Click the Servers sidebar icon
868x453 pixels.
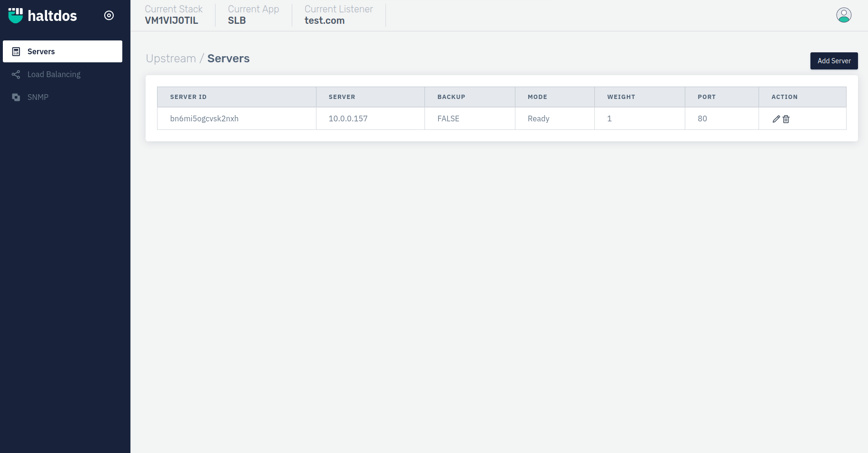(16, 51)
